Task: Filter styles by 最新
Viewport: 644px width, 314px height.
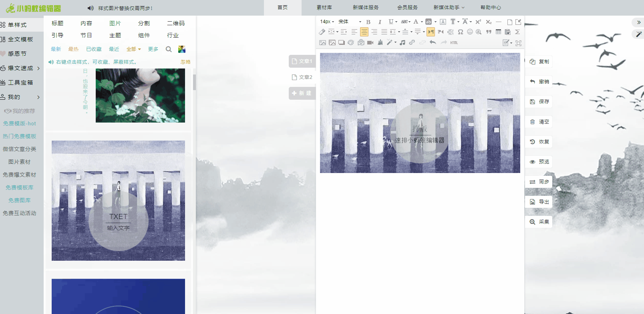Action: (56, 49)
